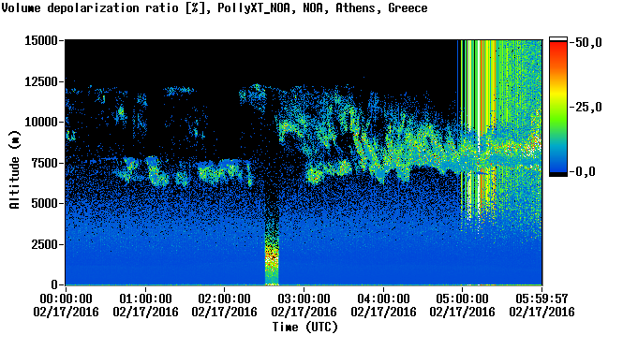This screenshot has height=364, width=623.
Task: Click the 2500 altitude tick label
Action: (x=44, y=244)
